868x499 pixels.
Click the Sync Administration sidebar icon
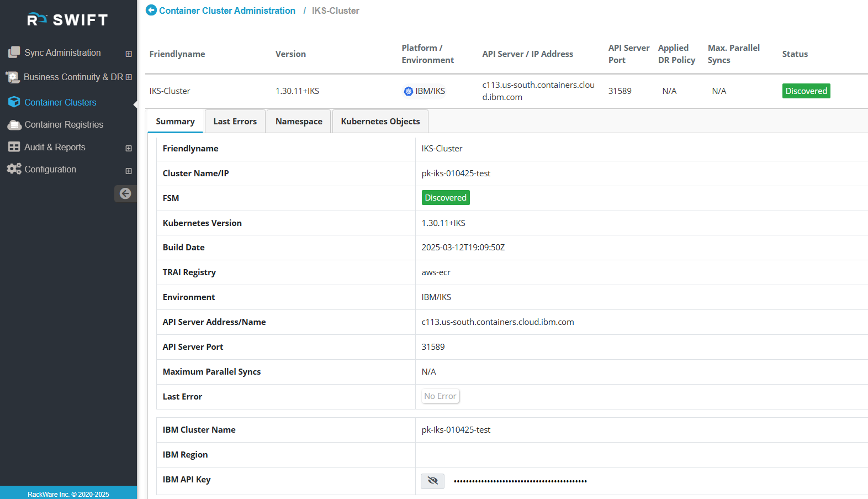click(14, 52)
